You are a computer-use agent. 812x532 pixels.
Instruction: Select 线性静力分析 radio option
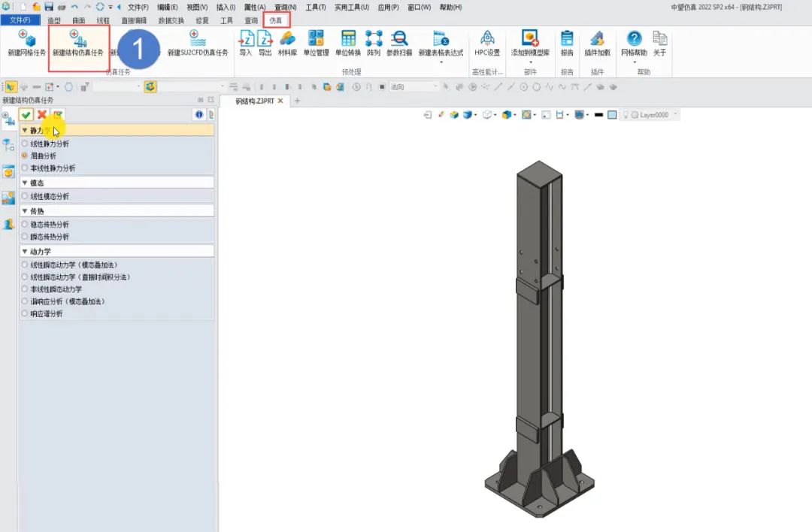25,144
